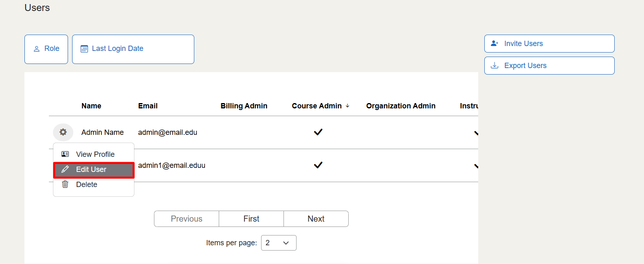
Task: Click the Export Users button
Action: [549, 66]
